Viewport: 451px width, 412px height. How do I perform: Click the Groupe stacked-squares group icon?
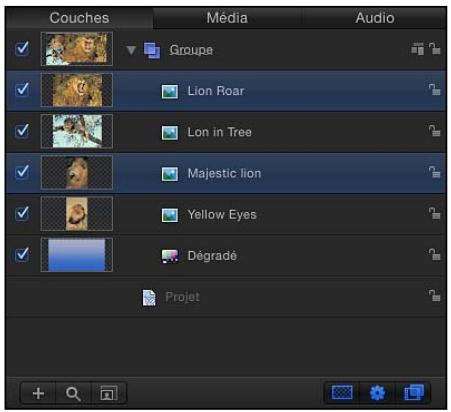point(152,50)
